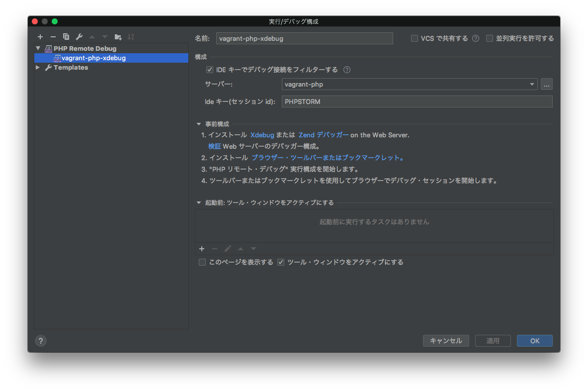Remove before-launch task minus icon
Screen dimensions: 588x392
pos(215,249)
